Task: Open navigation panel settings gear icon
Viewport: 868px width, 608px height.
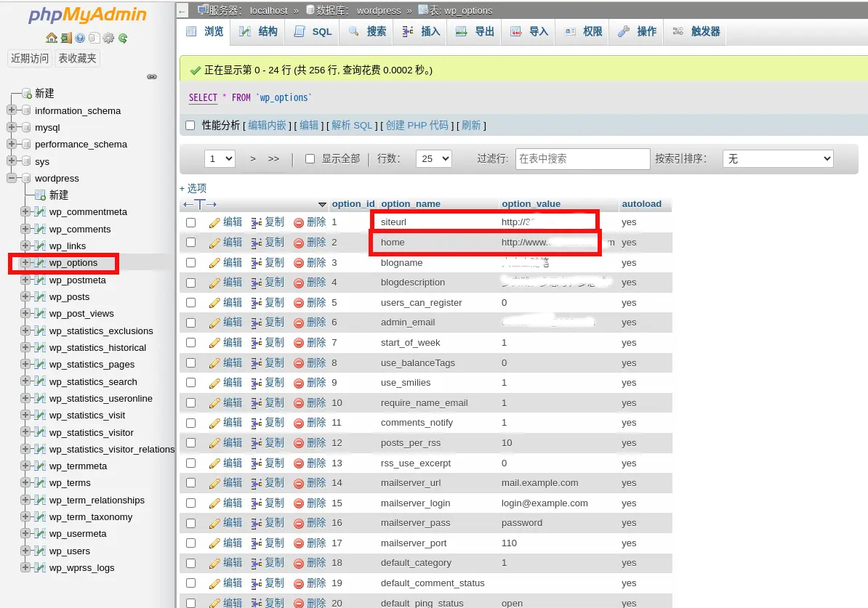Action: pyautogui.click(x=108, y=38)
